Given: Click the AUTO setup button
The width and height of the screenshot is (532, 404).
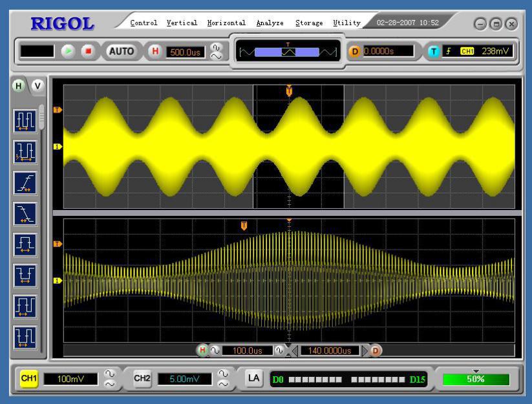Looking at the screenshot, I should click(121, 52).
